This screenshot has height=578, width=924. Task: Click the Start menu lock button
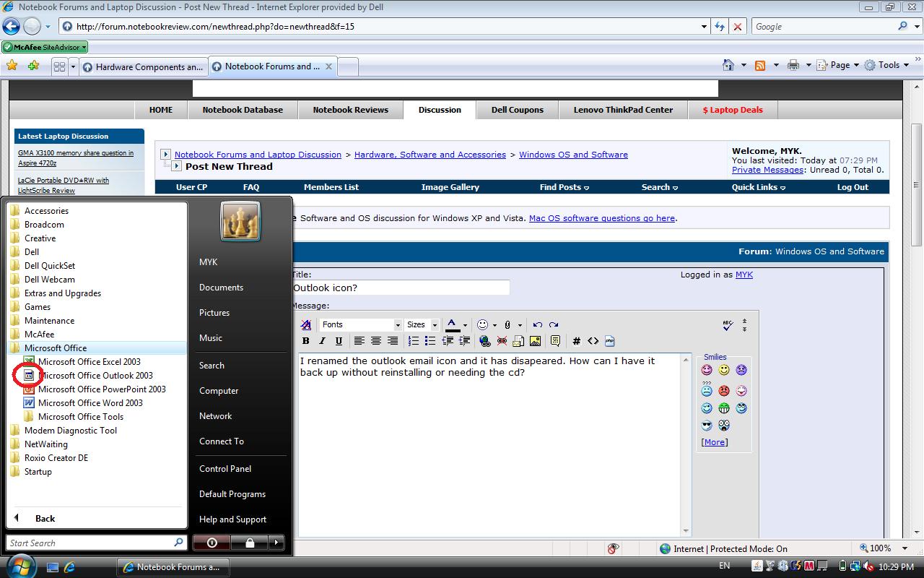(x=250, y=542)
